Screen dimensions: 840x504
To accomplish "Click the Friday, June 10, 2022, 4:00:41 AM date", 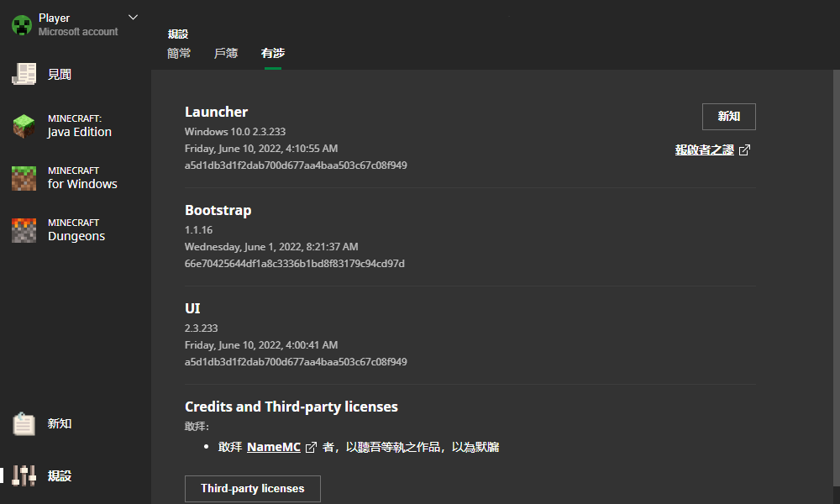I will click(261, 345).
